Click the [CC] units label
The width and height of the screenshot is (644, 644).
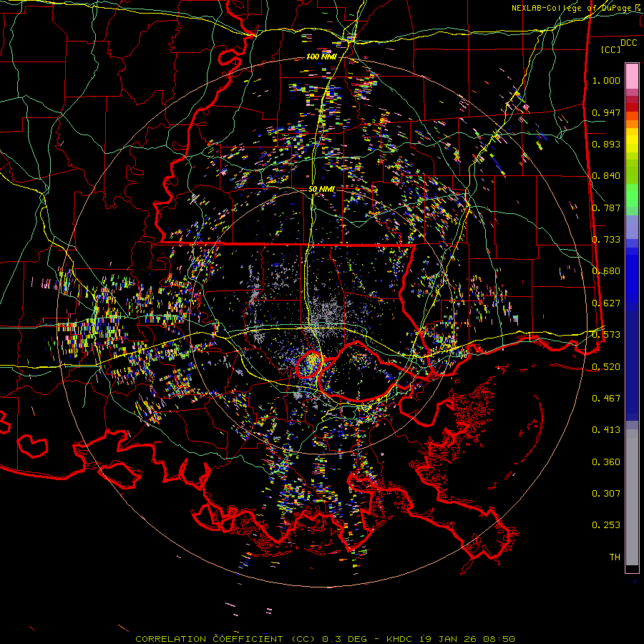610,49
